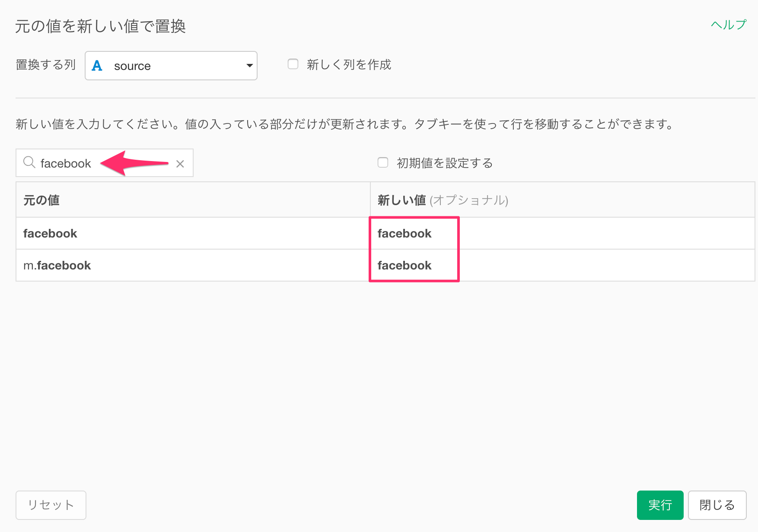This screenshot has height=532, width=758.
Task: Focus the facebook search input field
Action: tap(104, 163)
